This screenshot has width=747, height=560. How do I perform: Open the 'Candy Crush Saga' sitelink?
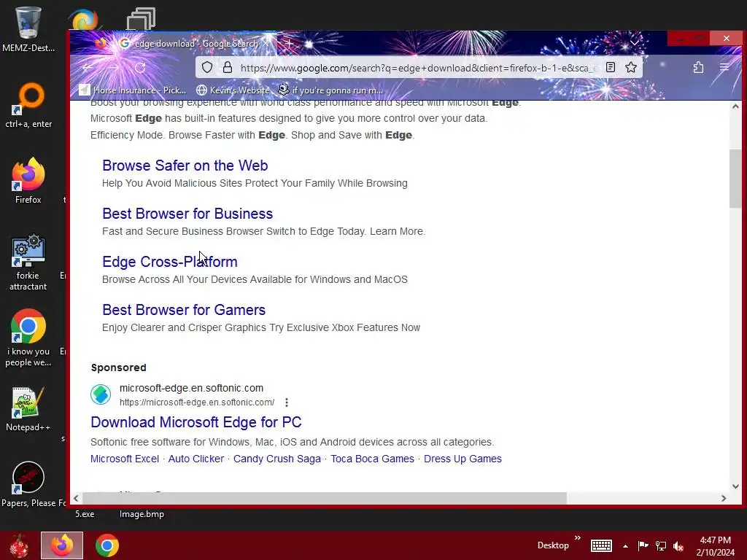tap(276, 459)
